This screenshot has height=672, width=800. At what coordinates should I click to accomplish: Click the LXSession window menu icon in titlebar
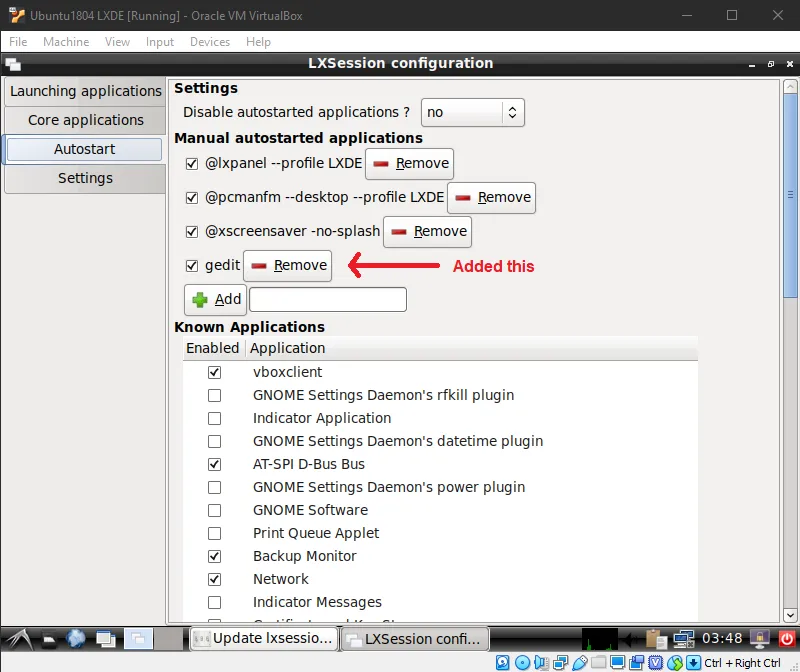click(x=13, y=64)
